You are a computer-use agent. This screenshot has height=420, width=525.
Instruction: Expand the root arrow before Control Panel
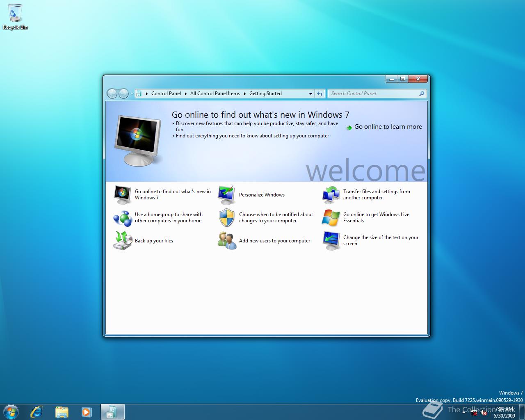coord(146,94)
